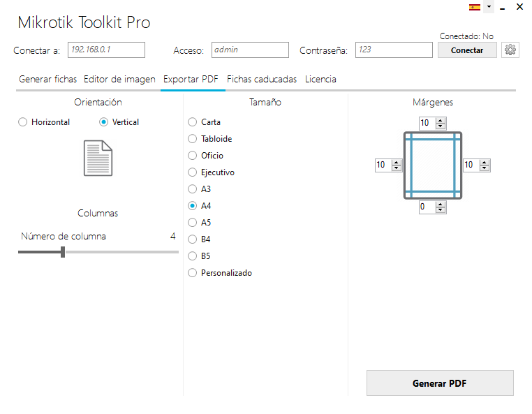Click the column slider track right side

click(121, 252)
